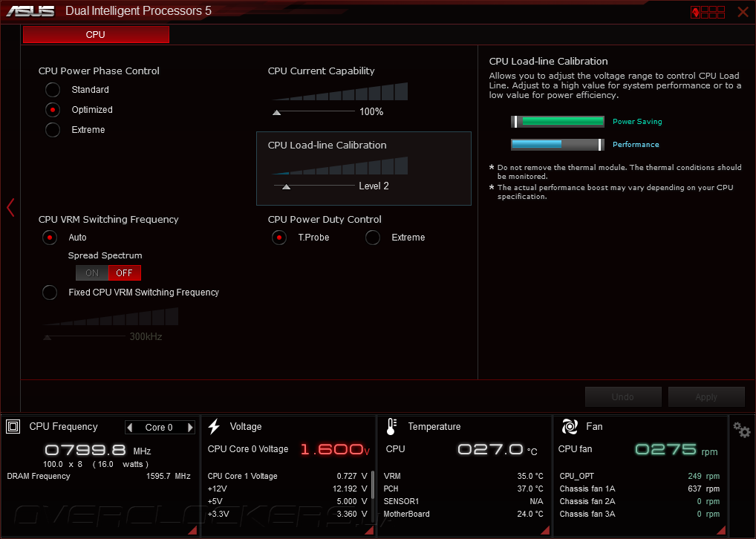Click the CPU temperature 027.0 reading

click(x=497, y=449)
